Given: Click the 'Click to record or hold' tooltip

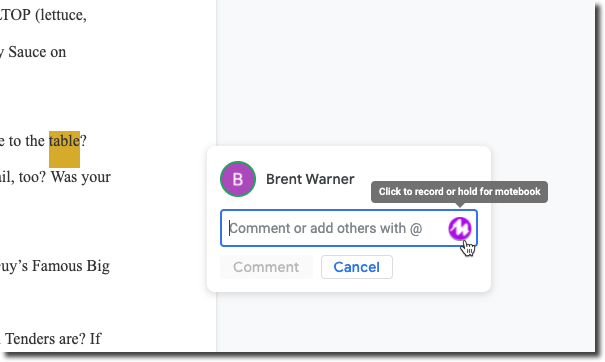Looking at the screenshot, I should click(x=459, y=191).
